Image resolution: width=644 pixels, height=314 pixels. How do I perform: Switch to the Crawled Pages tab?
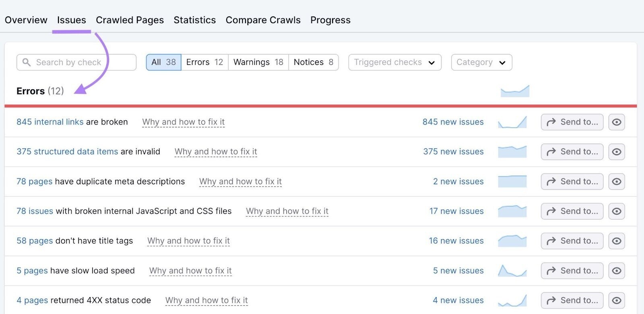point(130,20)
